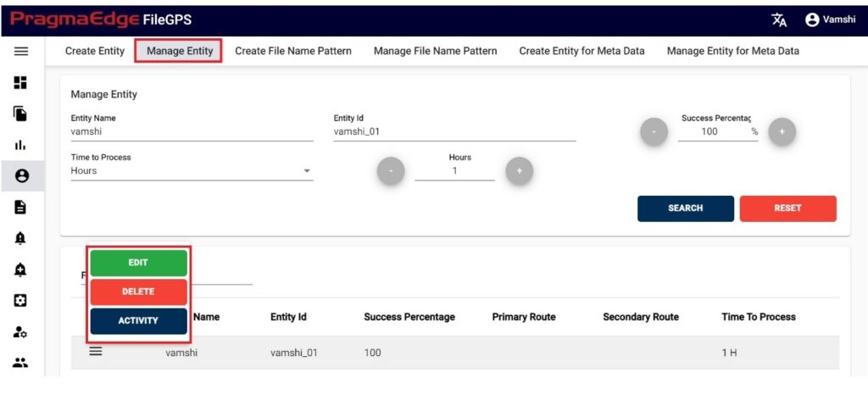Open the Vamshi user profile menu
The height and width of the screenshot is (406, 868).
(831, 19)
